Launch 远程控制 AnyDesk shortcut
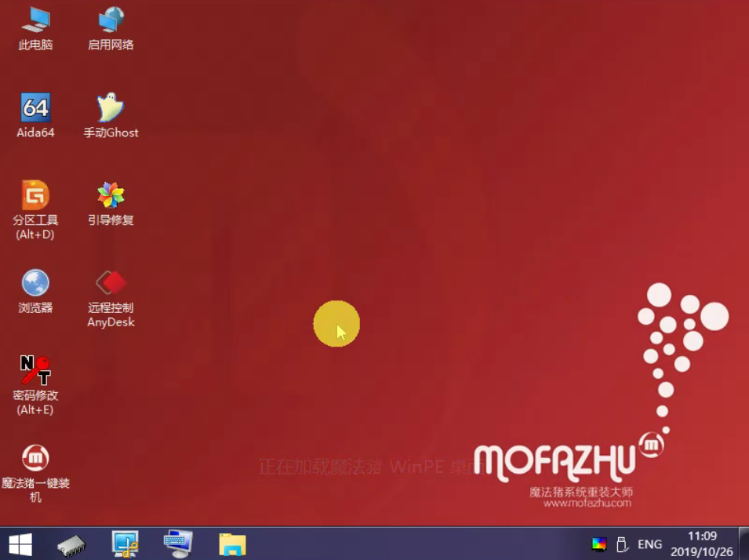The width and height of the screenshot is (749, 560). [x=111, y=299]
